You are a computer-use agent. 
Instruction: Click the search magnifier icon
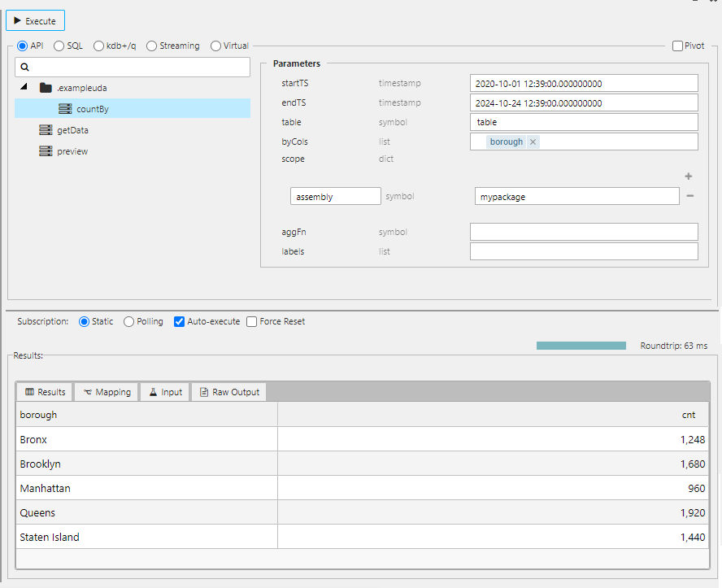click(25, 66)
